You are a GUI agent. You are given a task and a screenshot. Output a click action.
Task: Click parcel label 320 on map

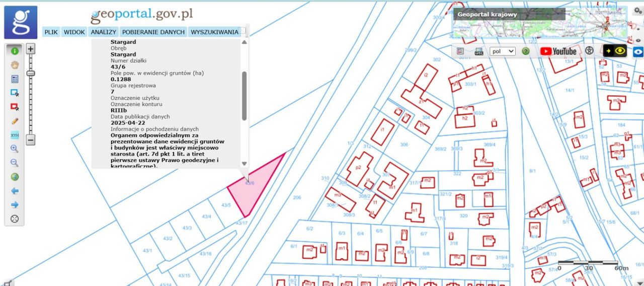(x=463, y=216)
